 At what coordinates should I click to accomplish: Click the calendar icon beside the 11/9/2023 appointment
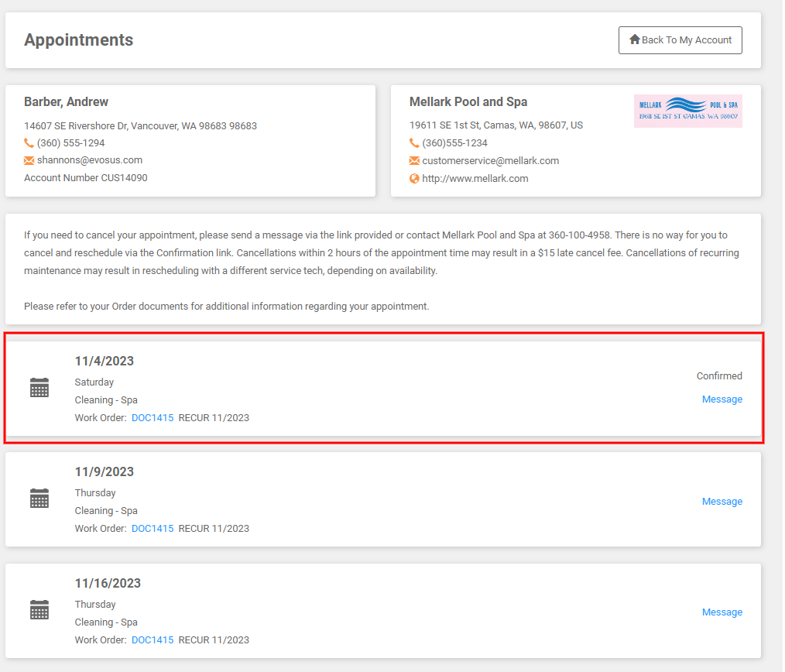coord(39,499)
